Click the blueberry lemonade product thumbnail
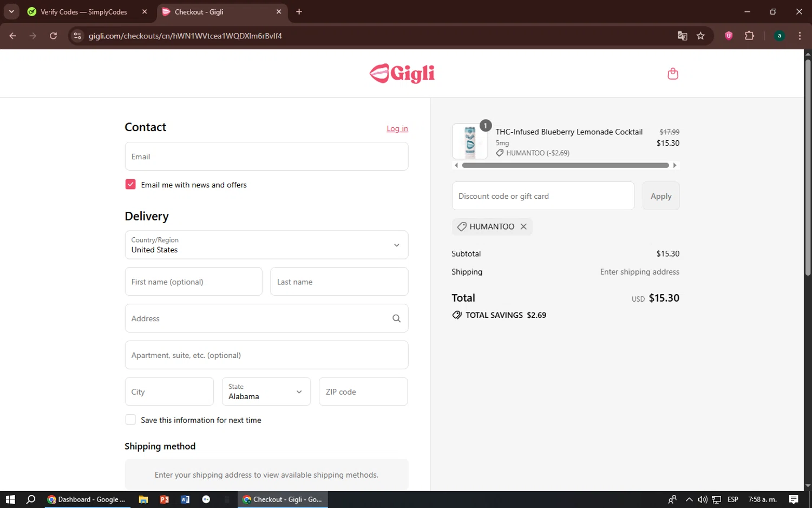812x508 pixels. pyautogui.click(x=470, y=141)
